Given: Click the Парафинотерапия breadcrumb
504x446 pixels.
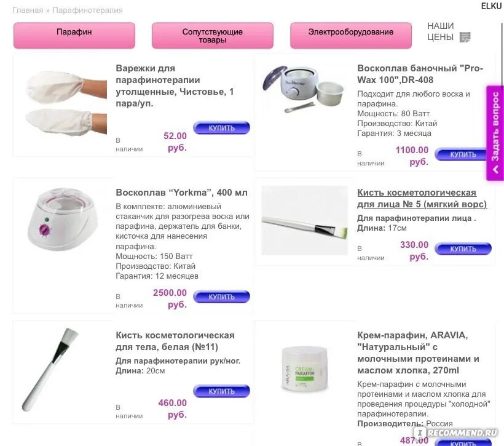Looking at the screenshot, I should [x=87, y=10].
